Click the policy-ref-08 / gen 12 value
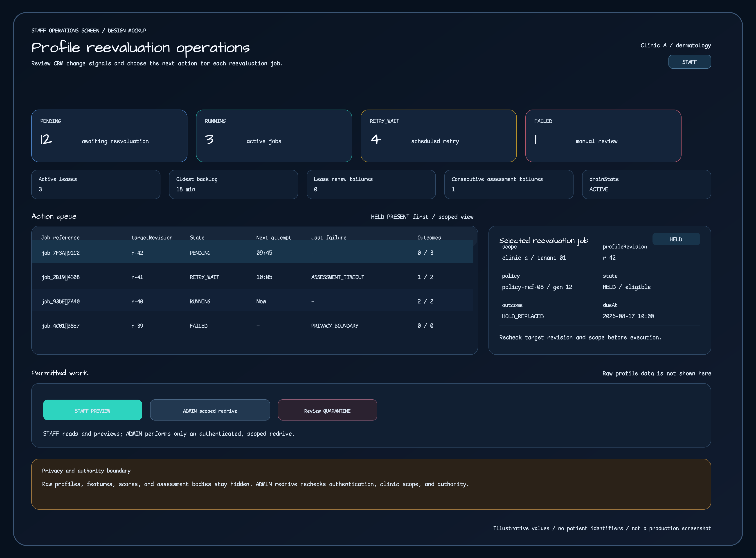 tap(537, 287)
